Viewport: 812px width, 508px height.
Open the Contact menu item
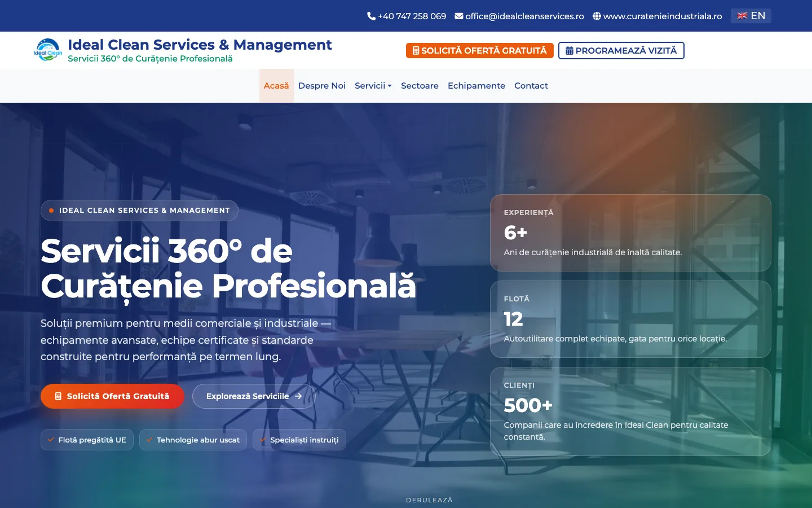tap(531, 86)
